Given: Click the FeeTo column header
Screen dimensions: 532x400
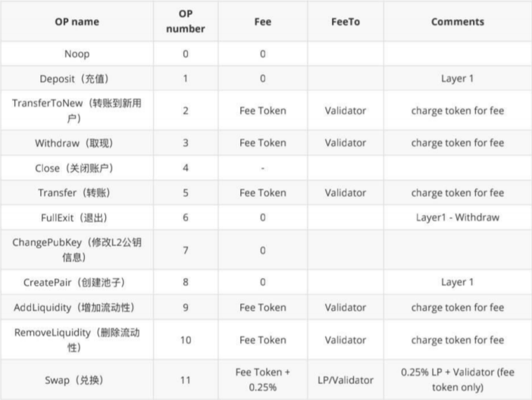Looking at the screenshot, I should click(345, 21).
